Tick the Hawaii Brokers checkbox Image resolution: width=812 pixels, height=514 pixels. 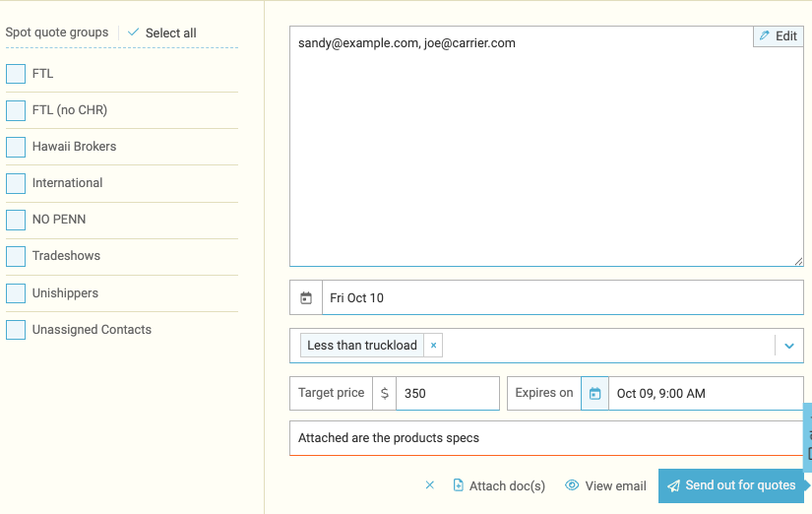(x=16, y=147)
